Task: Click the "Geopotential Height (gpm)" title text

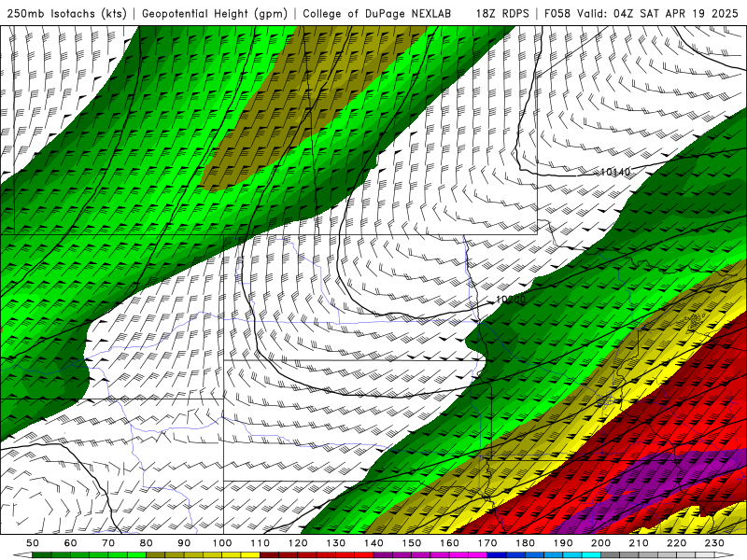Action: (215, 14)
